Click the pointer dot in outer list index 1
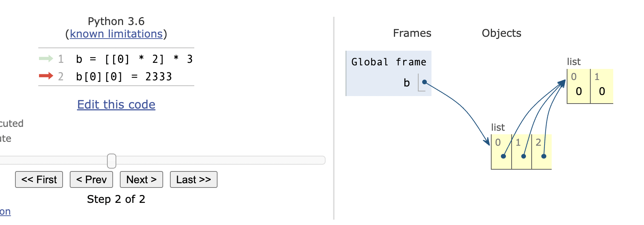This screenshot has width=644, height=225. coord(523,156)
